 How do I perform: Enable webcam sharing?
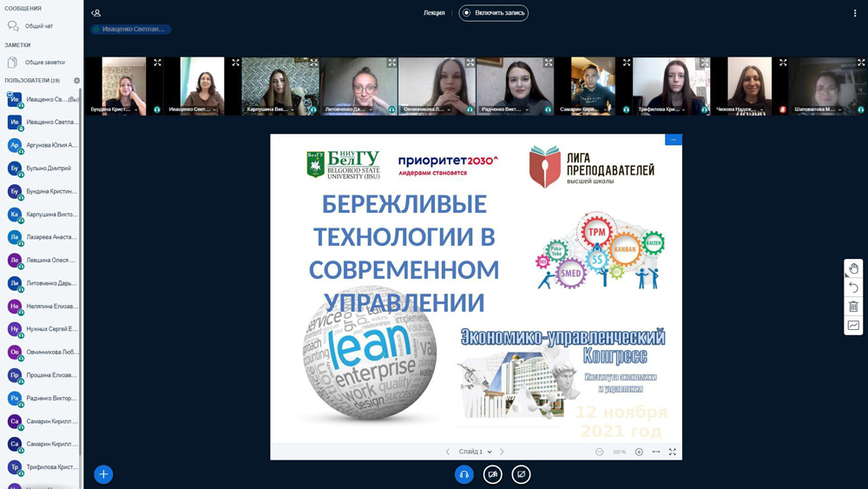(492, 474)
